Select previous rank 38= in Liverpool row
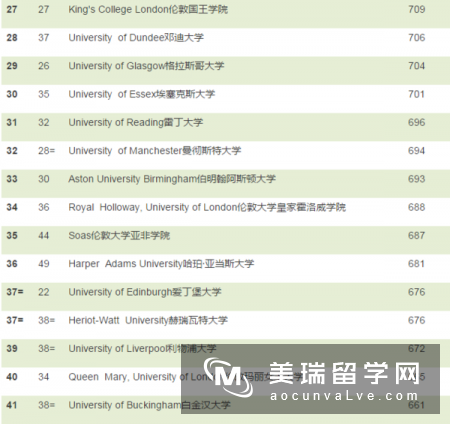 [46, 349]
